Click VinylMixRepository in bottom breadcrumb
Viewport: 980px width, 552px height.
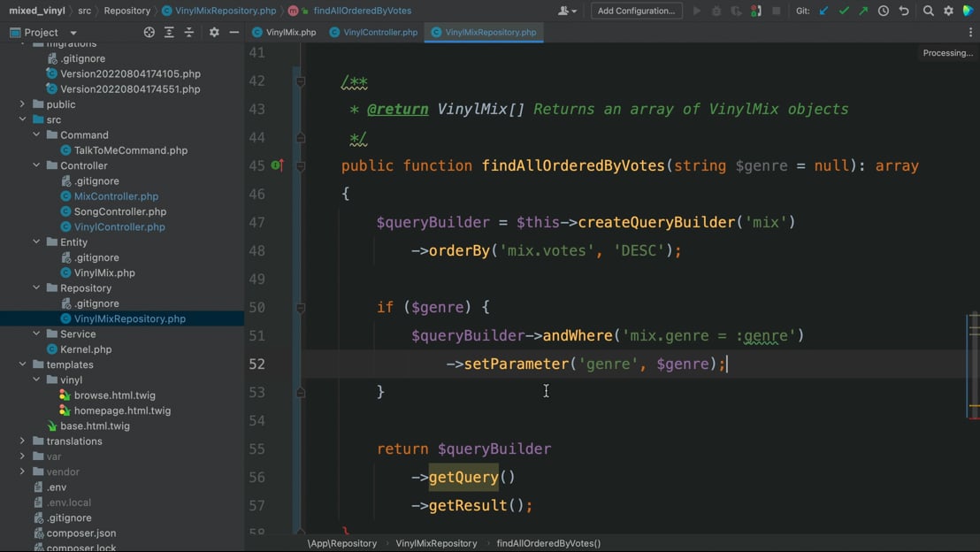[436, 543]
